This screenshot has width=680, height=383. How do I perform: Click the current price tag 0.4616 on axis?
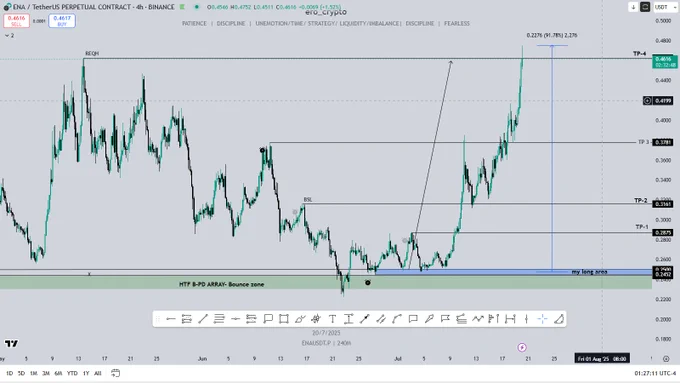click(665, 62)
